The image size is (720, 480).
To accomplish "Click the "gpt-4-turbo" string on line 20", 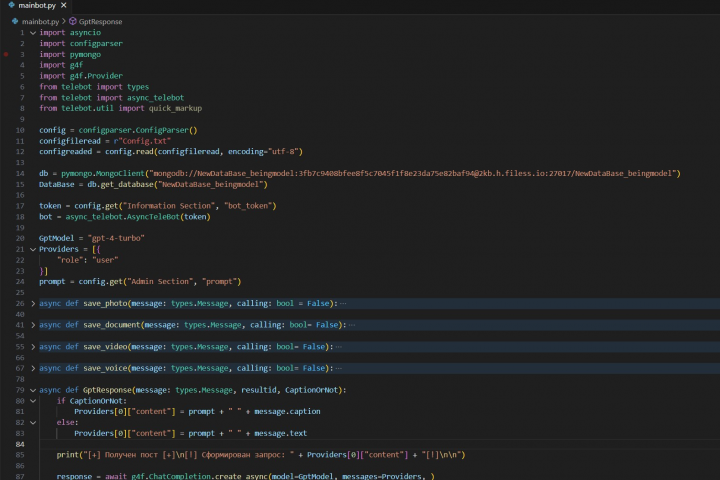I will coord(116,238).
